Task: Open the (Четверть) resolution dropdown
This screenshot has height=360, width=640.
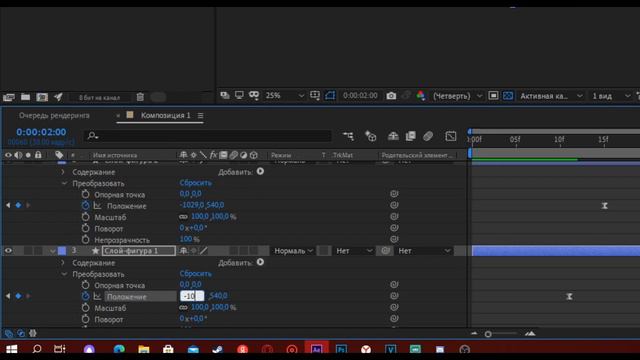Action: [458, 96]
